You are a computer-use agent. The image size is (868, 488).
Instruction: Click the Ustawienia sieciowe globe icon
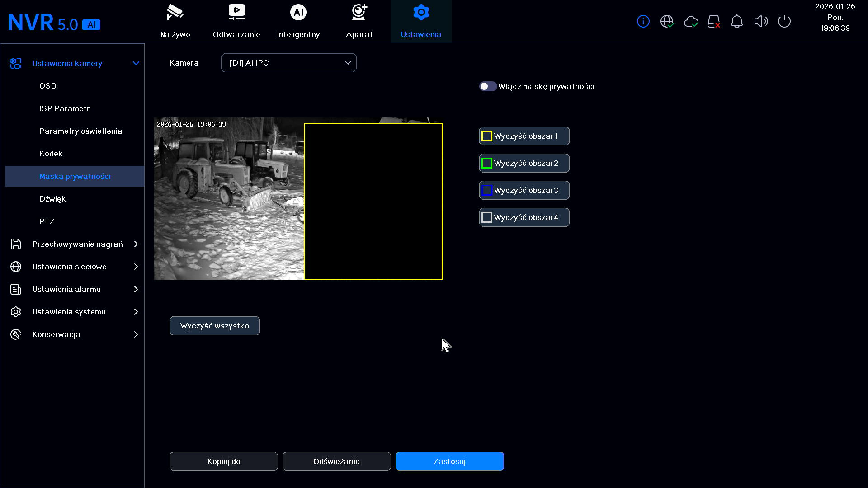[16, 267]
